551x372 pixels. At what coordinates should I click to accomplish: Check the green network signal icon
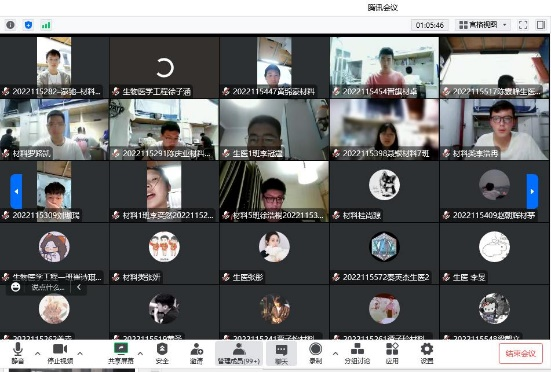[x=46, y=25]
